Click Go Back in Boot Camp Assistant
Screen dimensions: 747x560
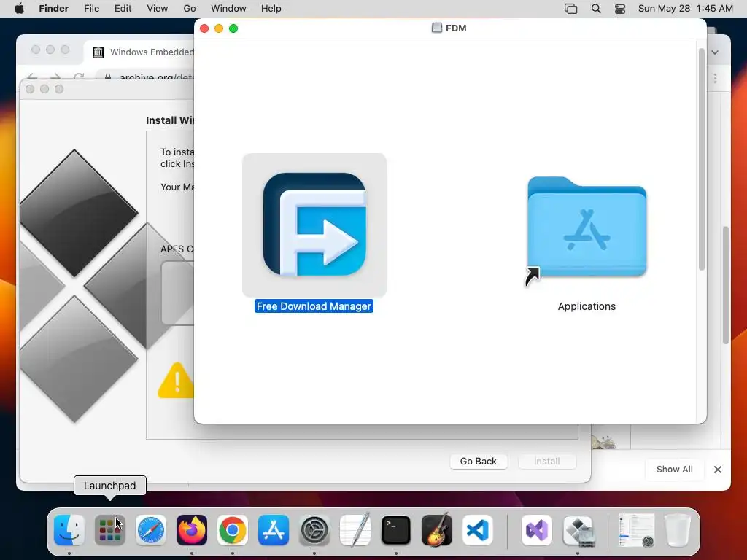point(479,461)
